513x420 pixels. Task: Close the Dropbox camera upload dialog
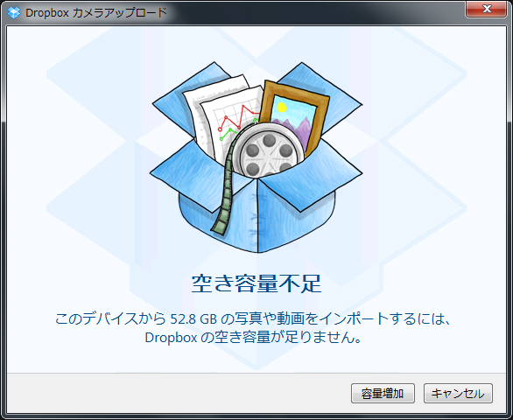[487, 9]
